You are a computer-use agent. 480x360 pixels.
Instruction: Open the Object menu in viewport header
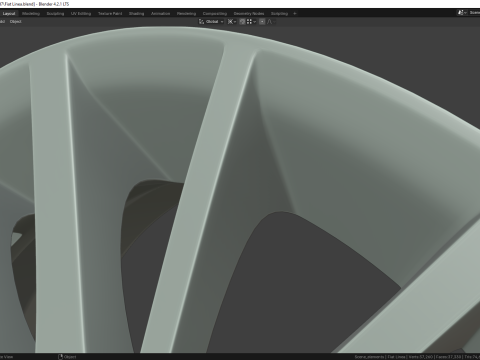click(x=15, y=22)
